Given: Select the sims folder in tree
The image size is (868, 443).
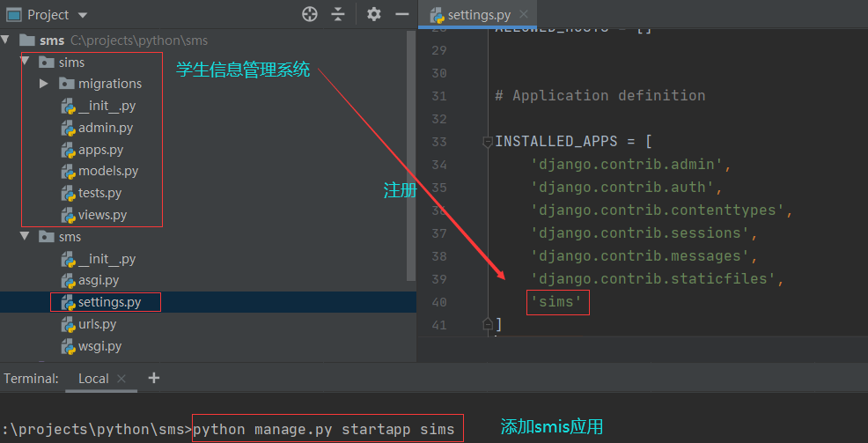Looking at the screenshot, I should pyautogui.click(x=71, y=62).
